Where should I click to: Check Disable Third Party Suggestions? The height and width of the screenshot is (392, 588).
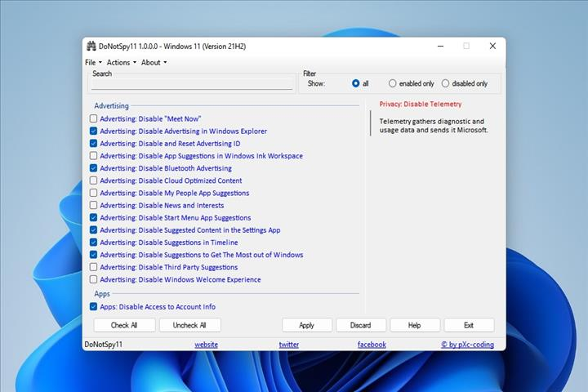pyautogui.click(x=93, y=267)
